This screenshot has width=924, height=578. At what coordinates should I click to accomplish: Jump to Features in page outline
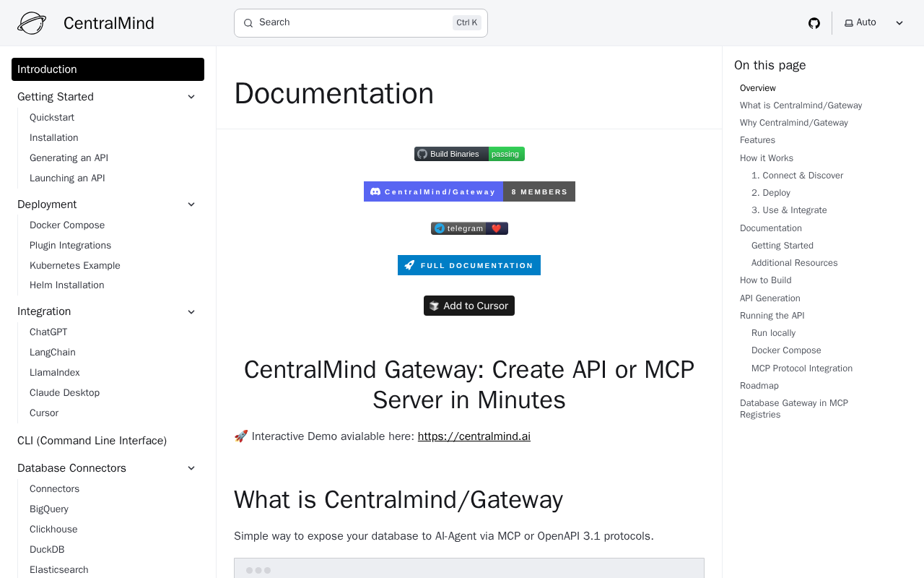(757, 140)
